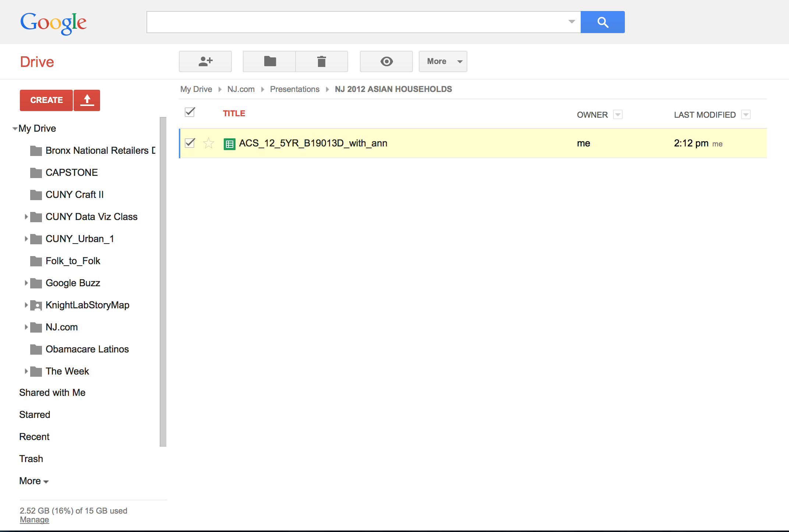The image size is (789, 532).
Task: Click the blue search magnifier button
Action: coord(602,22)
